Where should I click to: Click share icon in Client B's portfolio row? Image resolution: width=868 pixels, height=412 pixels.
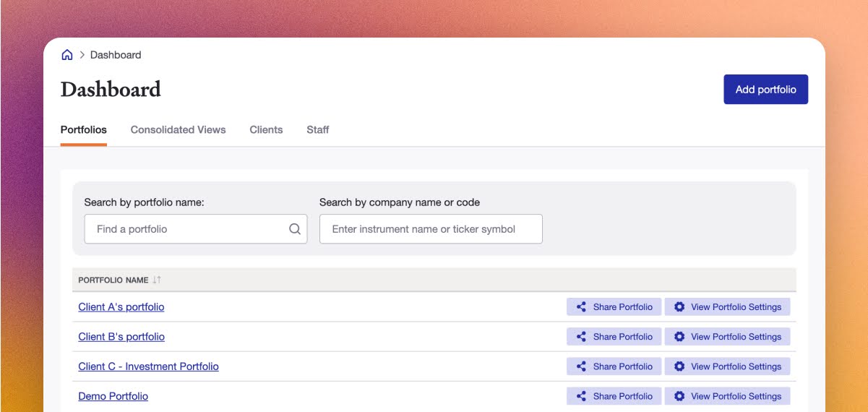tap(581, 337)
